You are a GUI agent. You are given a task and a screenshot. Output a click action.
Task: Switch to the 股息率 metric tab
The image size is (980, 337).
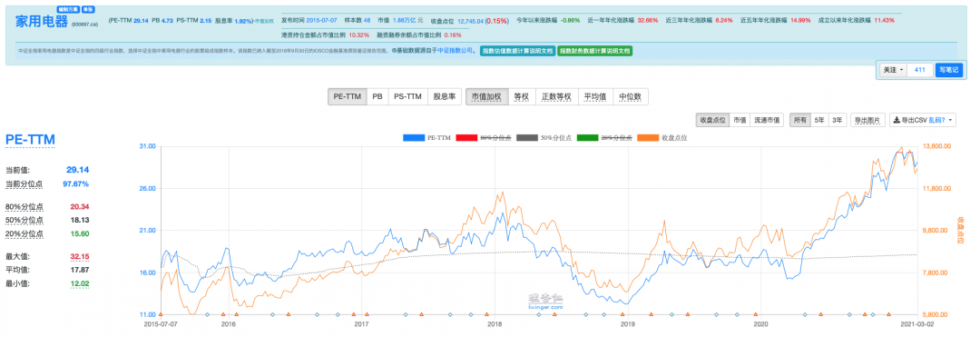445,97
